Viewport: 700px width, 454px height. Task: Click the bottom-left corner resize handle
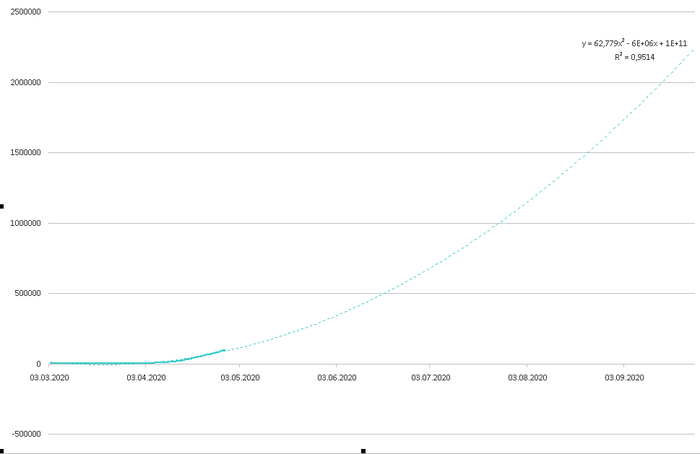pos(2,451)
